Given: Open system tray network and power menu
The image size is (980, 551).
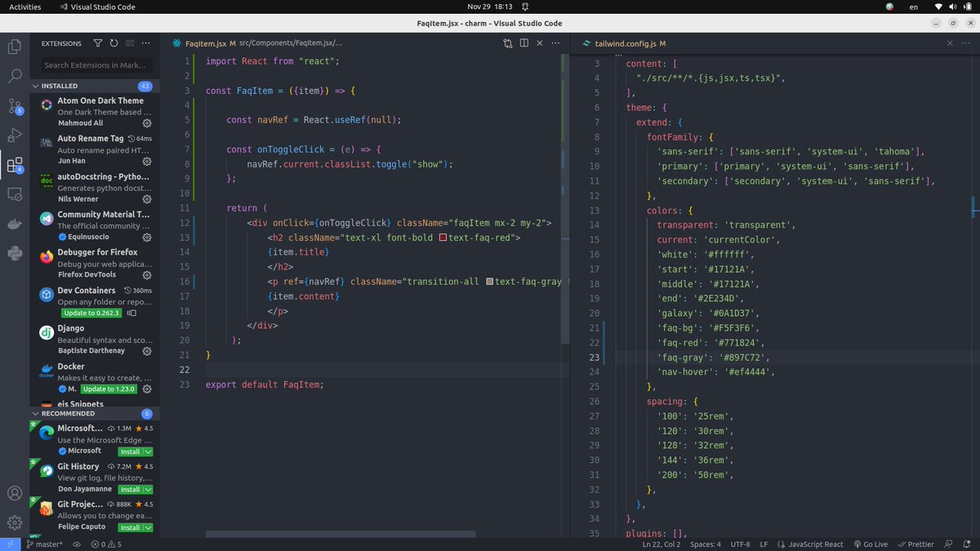Looking at the screenshot, I should 955,7.
